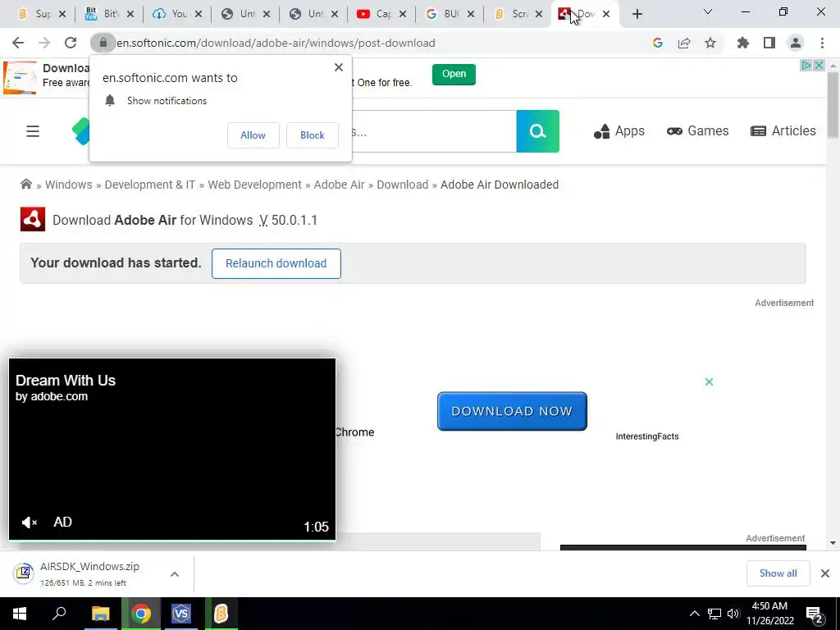Allow notifications from en.softonic.com
This screenshot has height=630, width=840.
click(x=253, y=135)
